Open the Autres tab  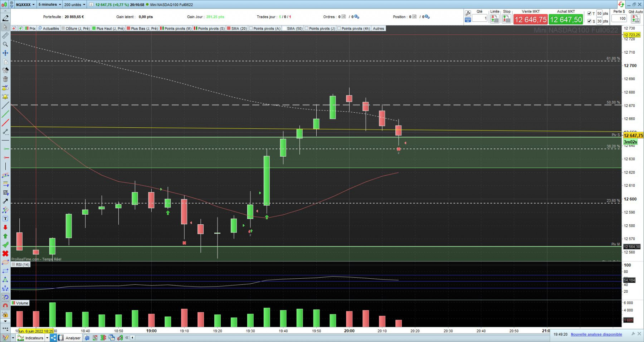coord(378,29)
